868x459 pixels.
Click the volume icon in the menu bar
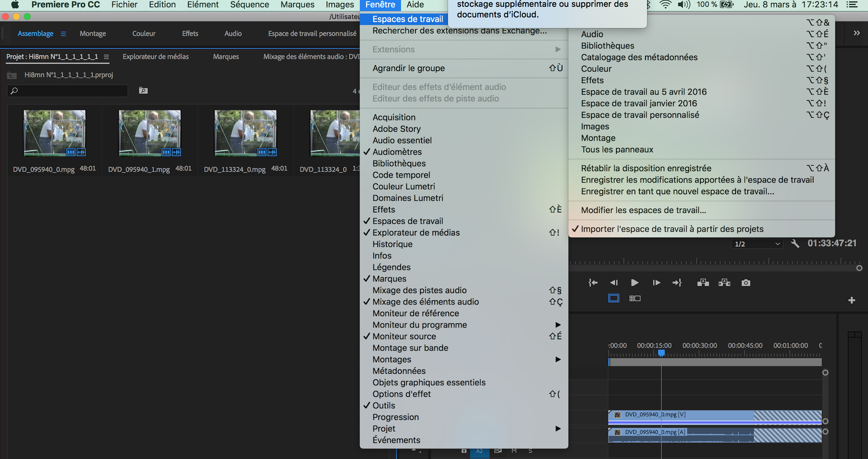(684, 5)
